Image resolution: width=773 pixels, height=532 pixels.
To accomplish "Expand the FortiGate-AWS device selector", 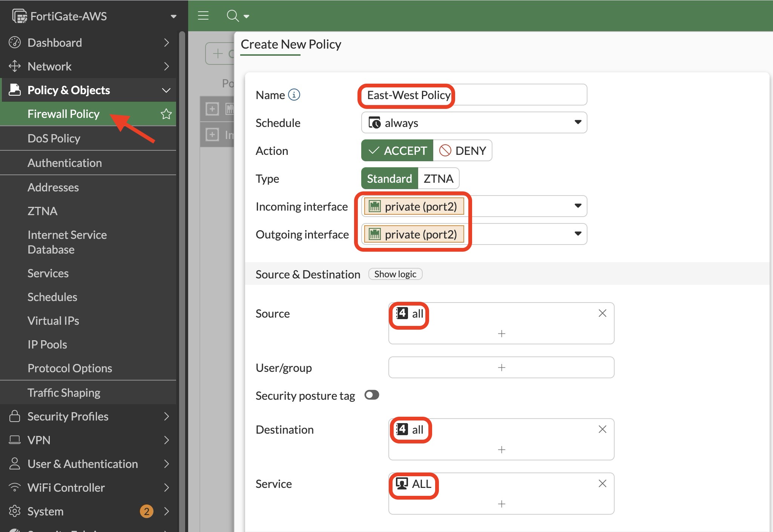I will pos(173,16).
